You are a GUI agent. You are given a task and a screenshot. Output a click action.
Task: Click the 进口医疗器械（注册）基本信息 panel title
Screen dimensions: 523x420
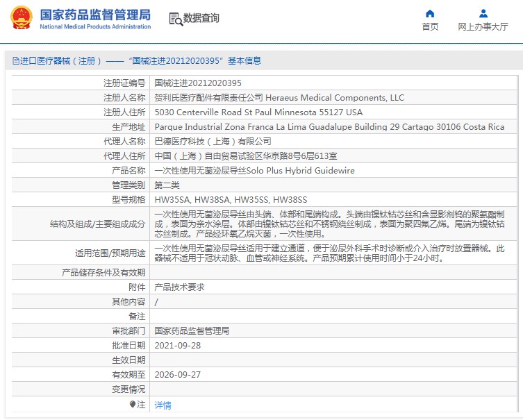[x=137, y=60]
